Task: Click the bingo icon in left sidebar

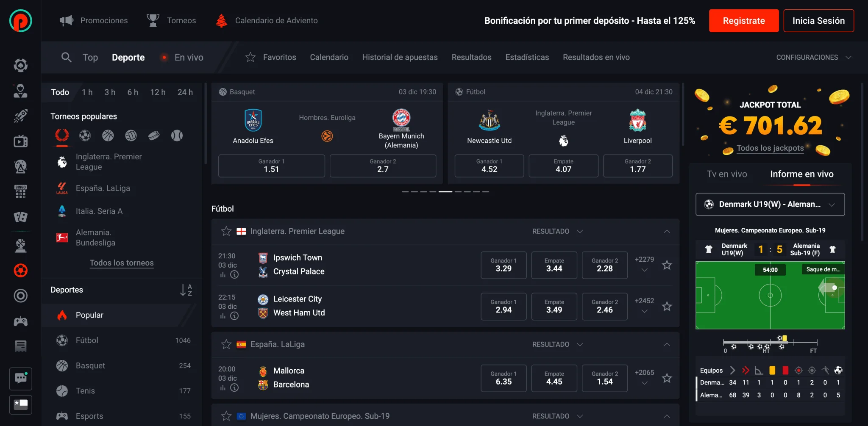Action: [20, 191]
